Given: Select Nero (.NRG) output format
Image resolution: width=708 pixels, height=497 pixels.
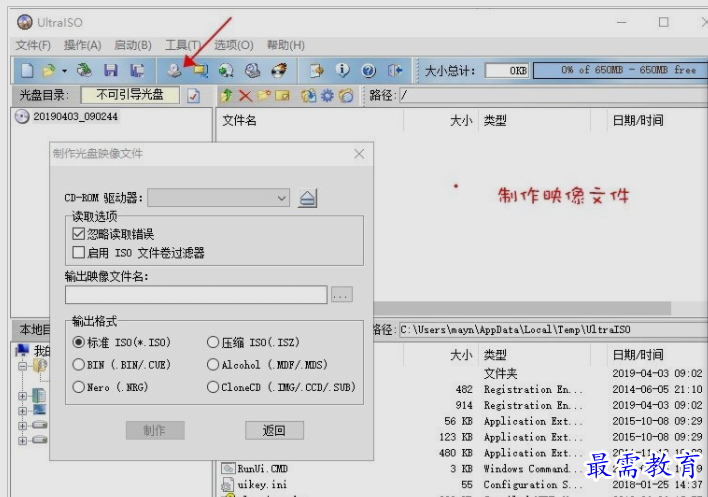Looking at the screenshot, I should pos(79,387).
